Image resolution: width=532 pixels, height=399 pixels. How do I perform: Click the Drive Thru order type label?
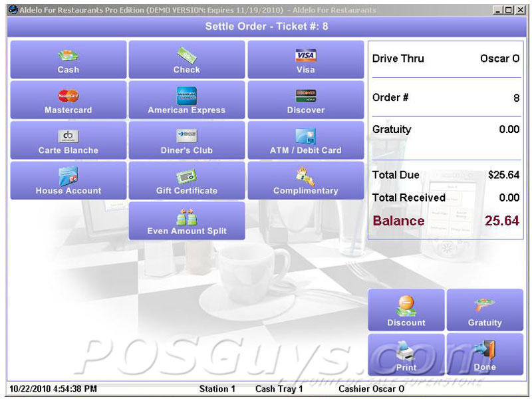(x=398, y=59)
